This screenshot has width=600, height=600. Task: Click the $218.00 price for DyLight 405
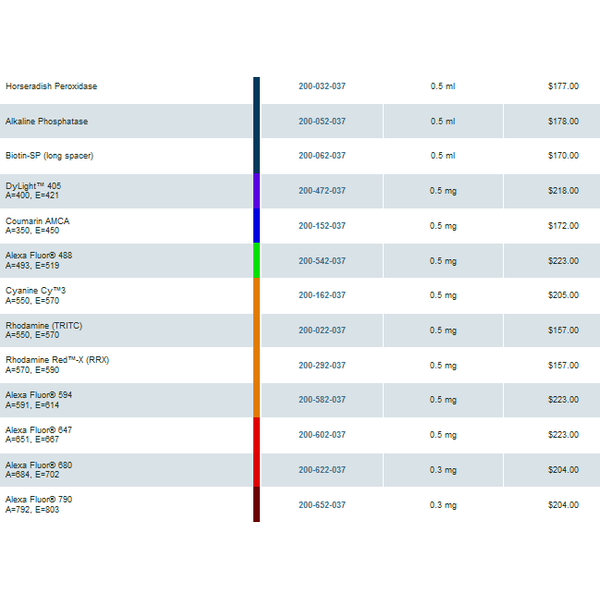(563, 191)
